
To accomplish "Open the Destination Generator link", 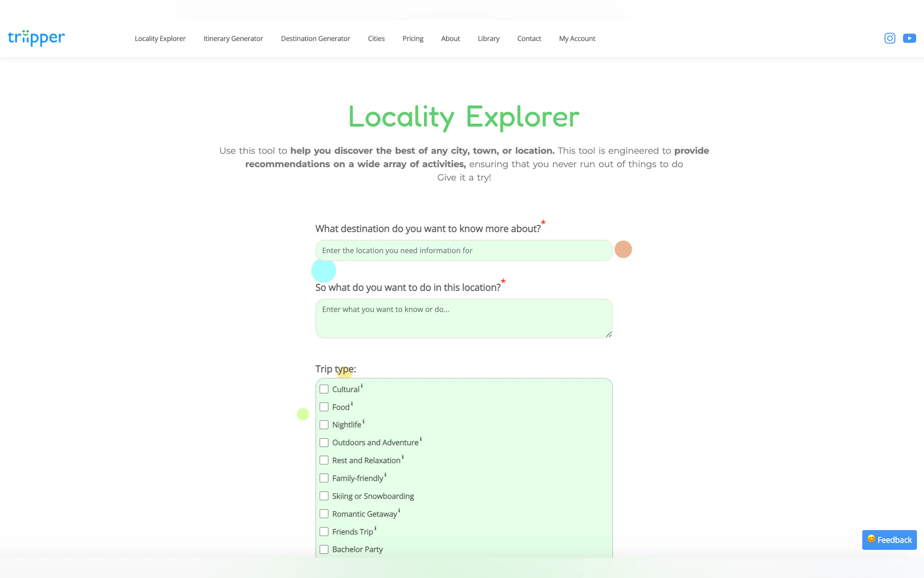I will point(315,39).
